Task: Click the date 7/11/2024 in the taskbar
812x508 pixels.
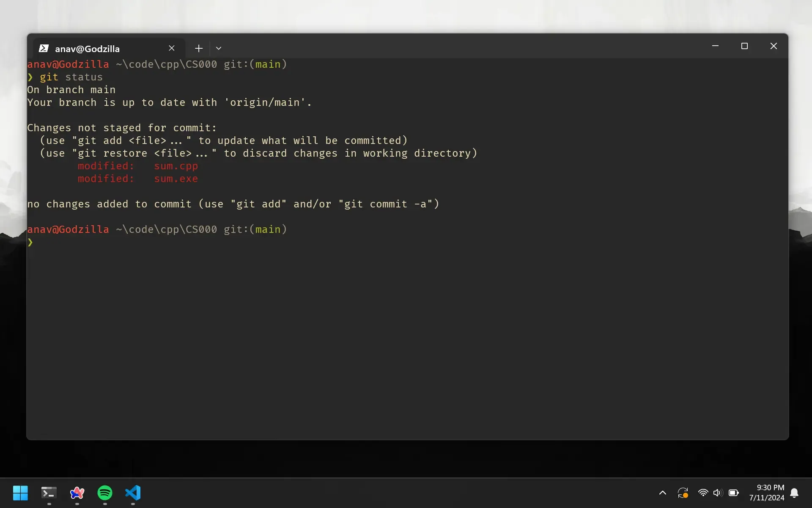Action: click(766, 498)
